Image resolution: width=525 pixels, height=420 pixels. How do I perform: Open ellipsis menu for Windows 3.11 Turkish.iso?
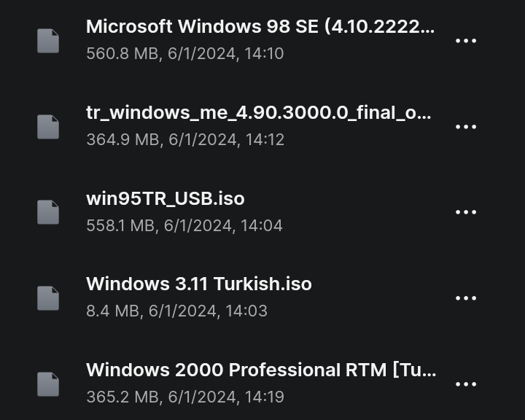(466, 298)
